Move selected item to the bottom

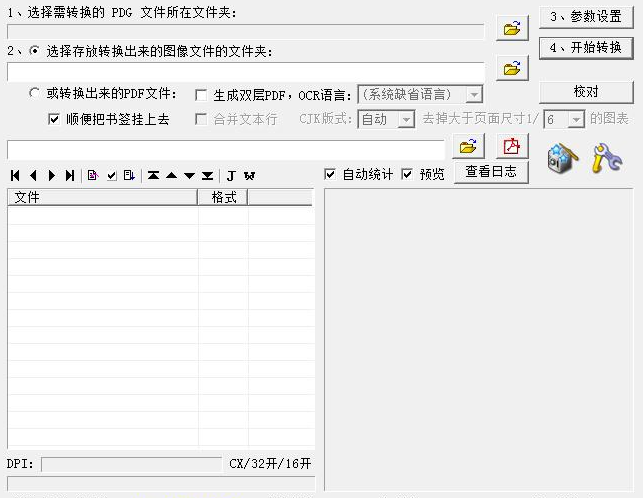[207, 176]
